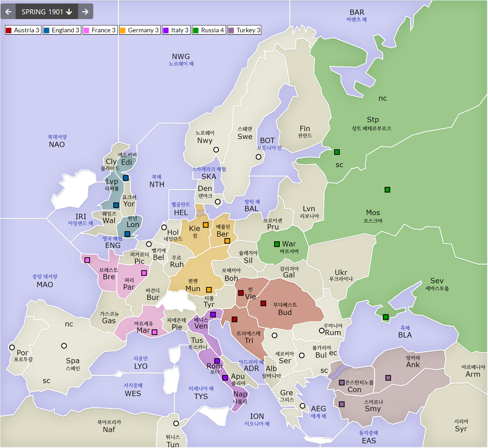Click the Trieste red supply center

234,320
